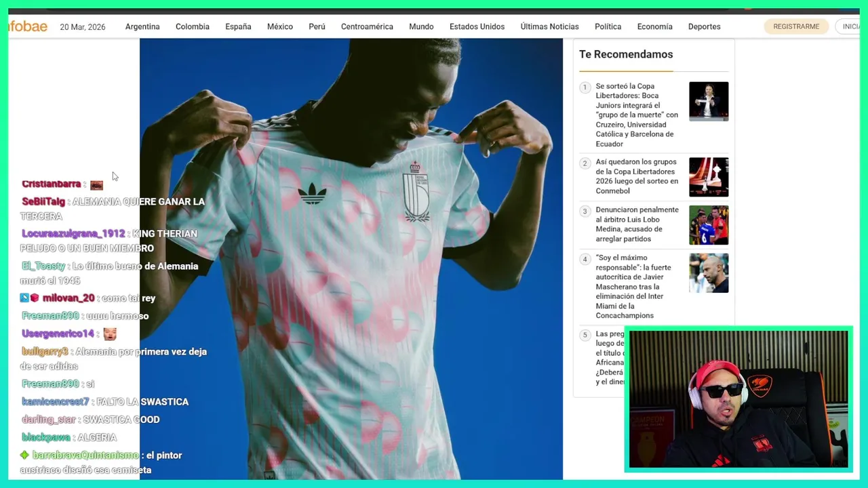Click chat username El_Toasty
The image size is (868, 488).
43,266
